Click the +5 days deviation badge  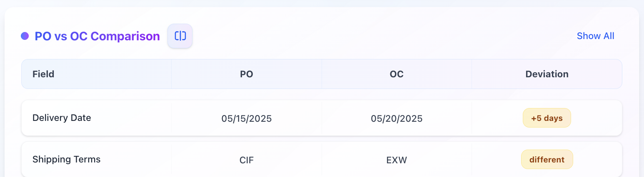coord(547,118)
